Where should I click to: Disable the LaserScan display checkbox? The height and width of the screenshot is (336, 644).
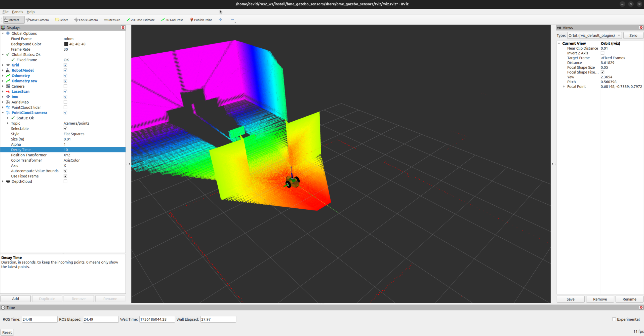point(65,92)
